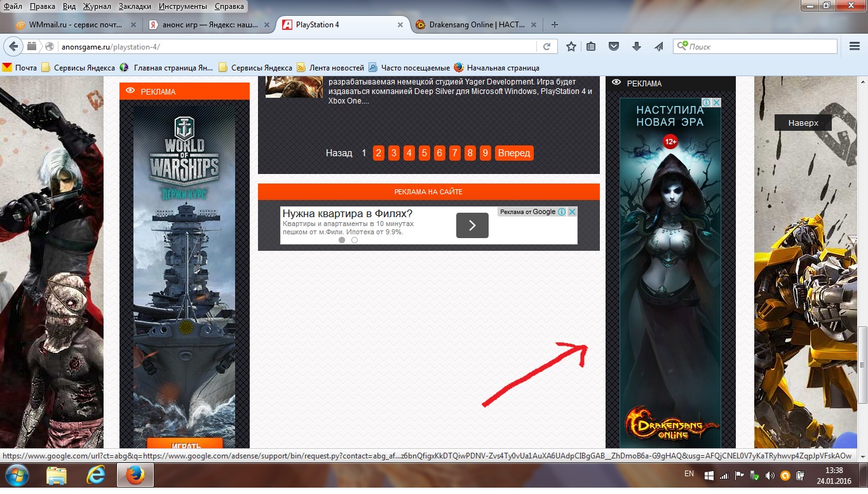The image size is (868, 494).
Task: Close the PlayStation 4 tab
Action: [x=400, y=25]
